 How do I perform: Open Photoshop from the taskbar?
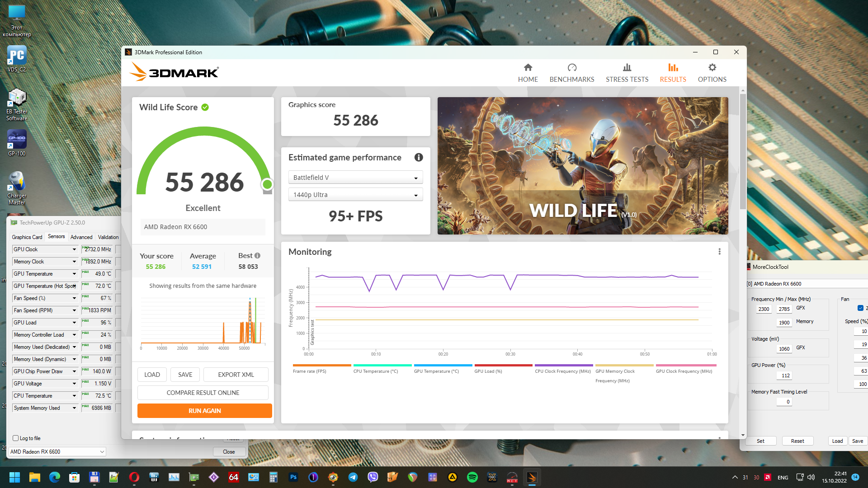[293, 477]
